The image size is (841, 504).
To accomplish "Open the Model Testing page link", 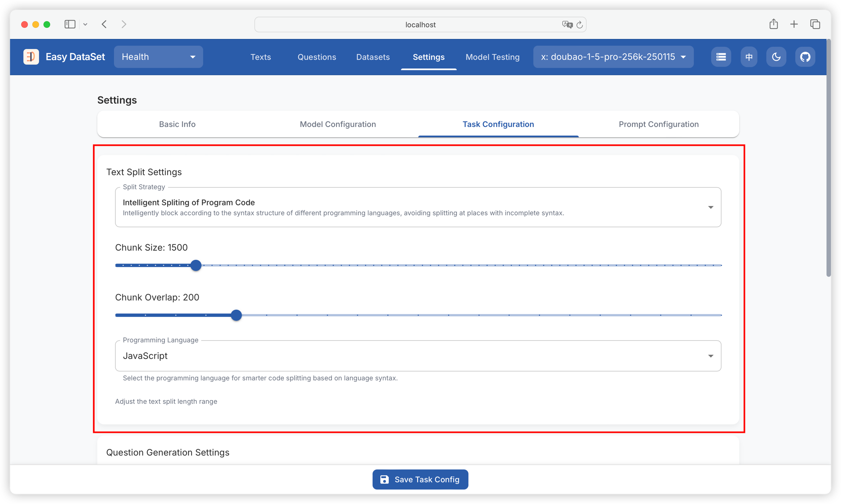I will pos(492,57).
